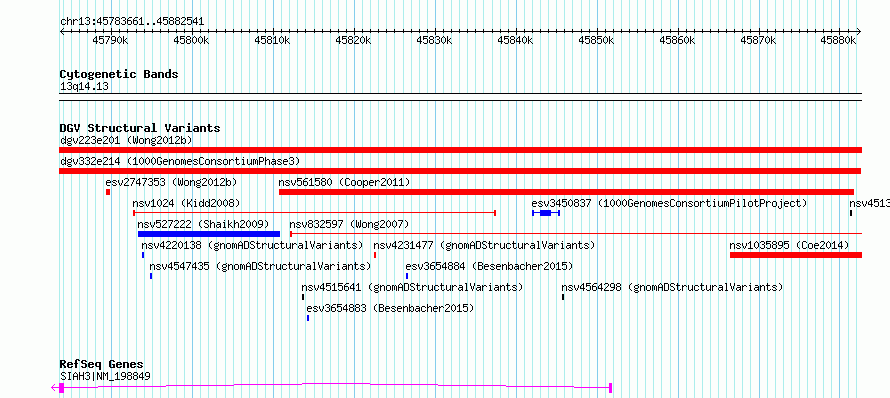Image resolution: width=890 pixels, height=398 pixels.
Task: Click the nsv4220138 blue marker
Action: (143, 255)
